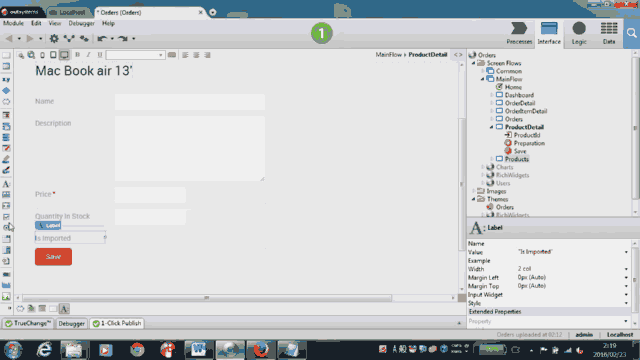Click the red Save button on canvas
The image size is (640, 360).
tap(53, 257)
